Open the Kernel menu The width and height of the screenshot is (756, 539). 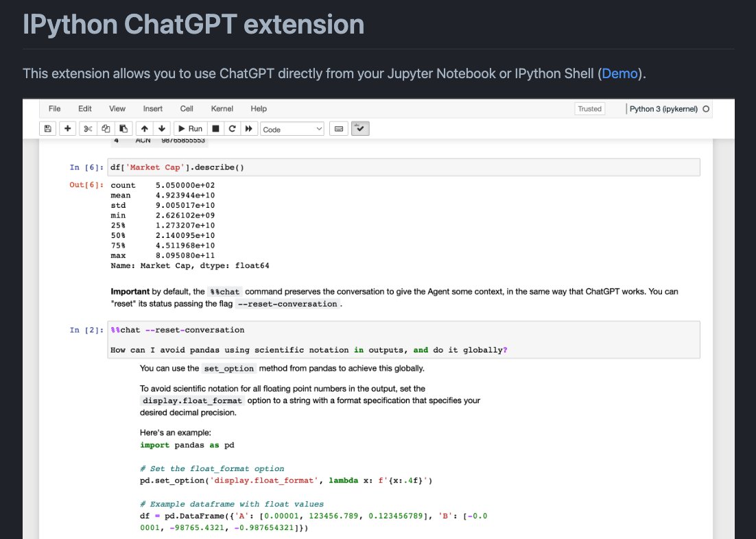pos(222,109)
